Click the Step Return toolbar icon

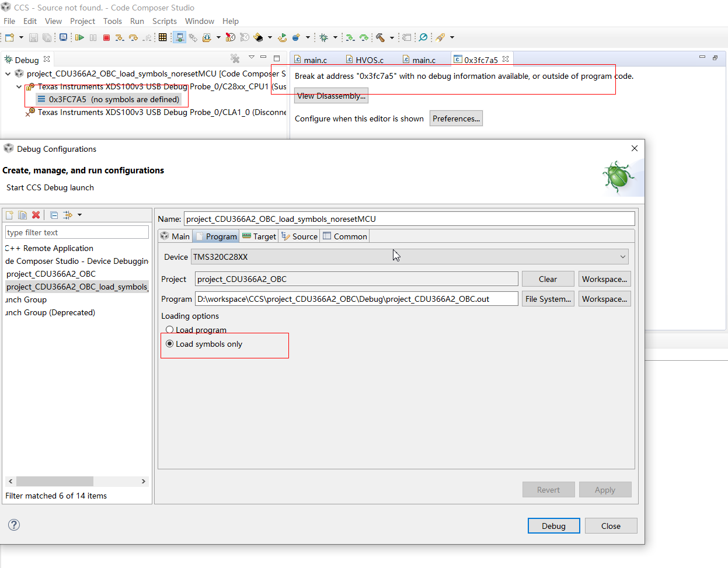pyautogui.click(x=147, y=37)
